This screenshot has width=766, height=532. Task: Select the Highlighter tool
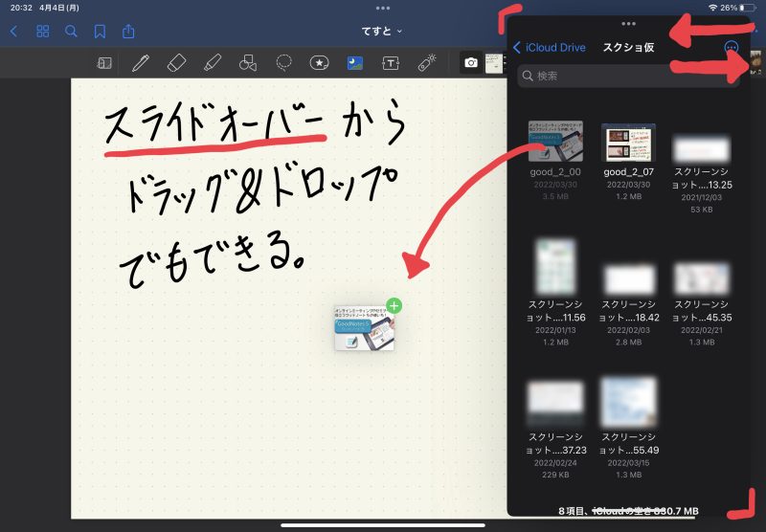coord(213,63)
